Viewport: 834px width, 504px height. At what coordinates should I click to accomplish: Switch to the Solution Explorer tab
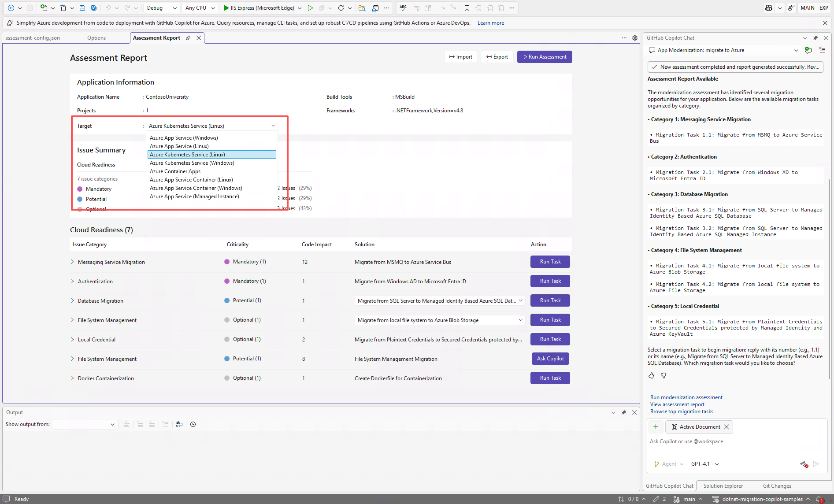pos(723,486)
